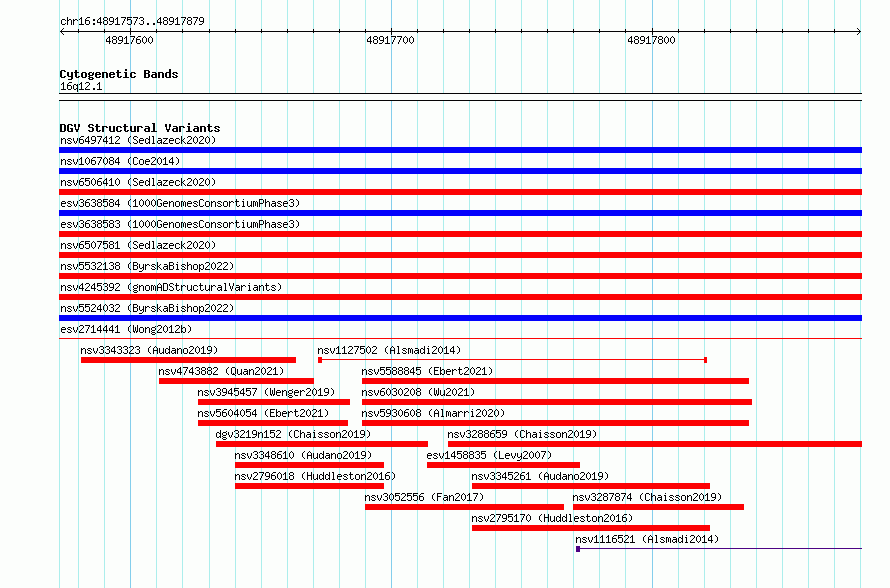
Task: Click the nsv1127502 (Alsmadi2014) label
Action: pos(389,350)
